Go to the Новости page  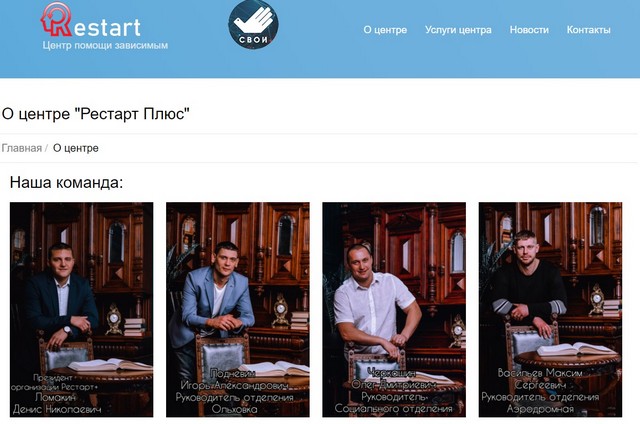coord(529,30)
